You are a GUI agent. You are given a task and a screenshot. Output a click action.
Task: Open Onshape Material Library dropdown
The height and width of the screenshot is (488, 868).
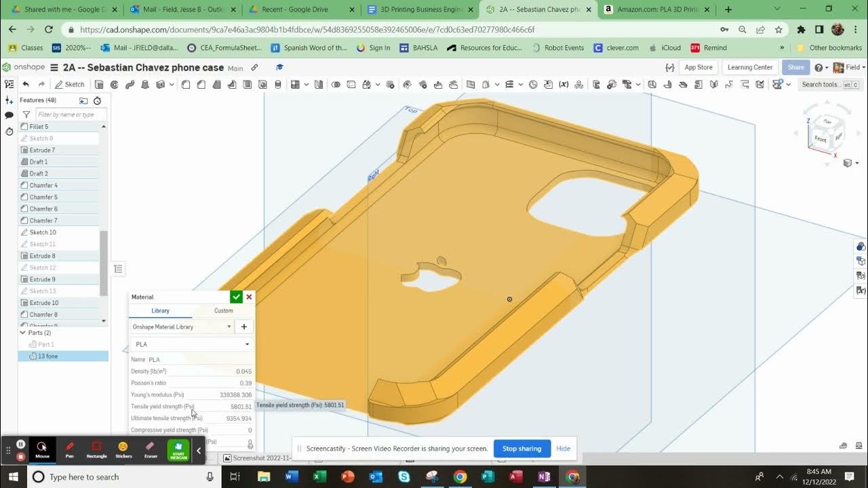pyautogui.click(x=182, y=327)
